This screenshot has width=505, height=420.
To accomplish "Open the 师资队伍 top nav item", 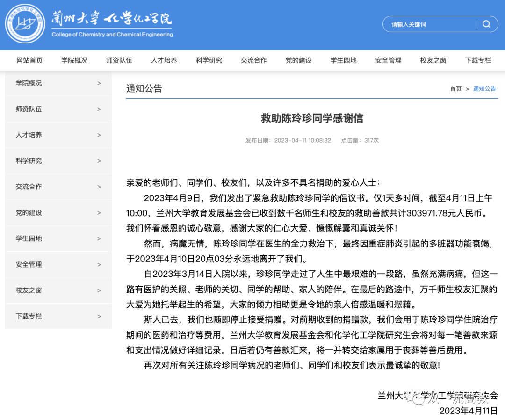I will [x=119, y=60].
